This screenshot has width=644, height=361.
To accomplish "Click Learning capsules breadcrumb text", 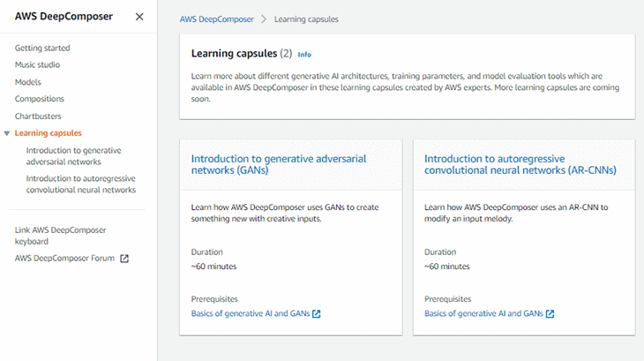I will point(306,19).
